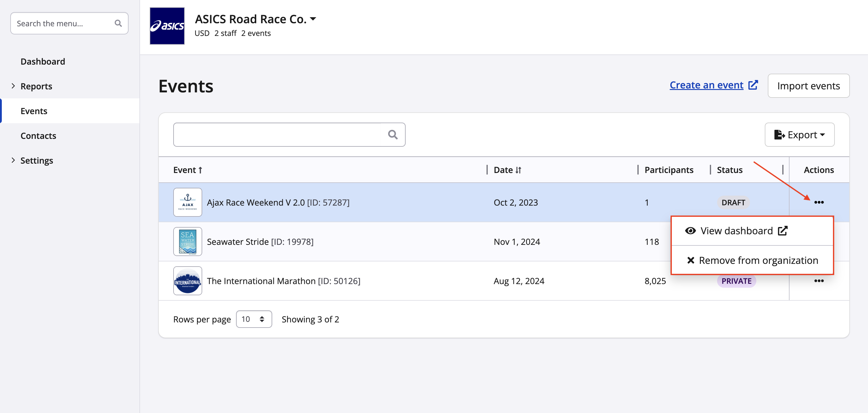Click the sidebar menu search magnifier icon

pos(118,23)
